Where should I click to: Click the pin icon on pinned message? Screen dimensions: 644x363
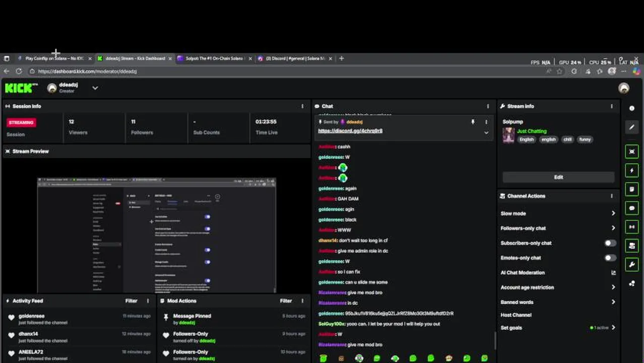473,122
